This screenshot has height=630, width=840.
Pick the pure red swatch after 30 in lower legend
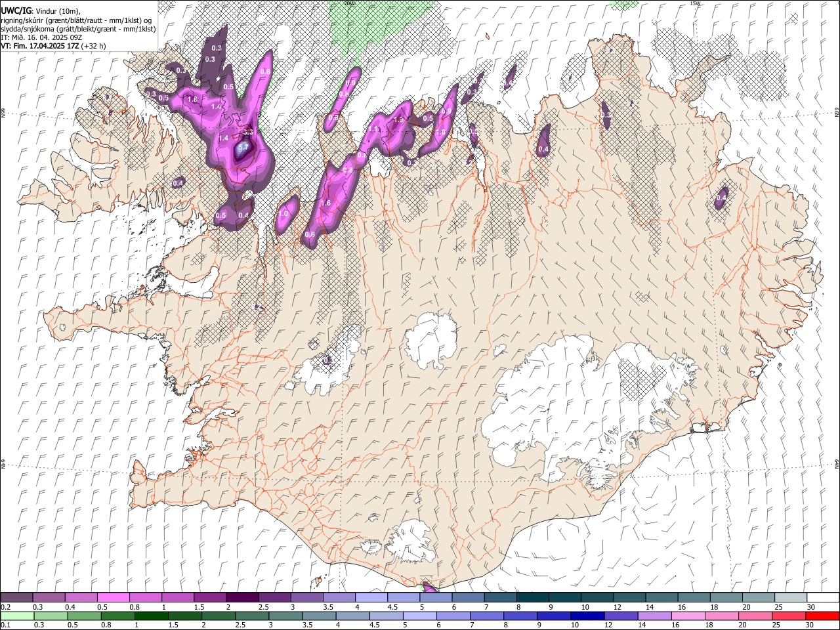pyautogui.click(x=822, y=616)
